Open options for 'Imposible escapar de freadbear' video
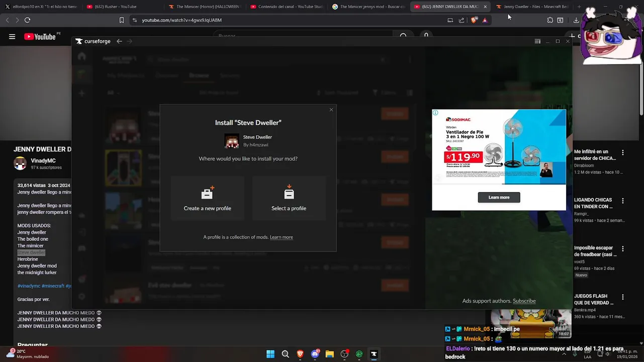Image resolution: width=644 pixels, height=362 pixels. click(622, 249)
